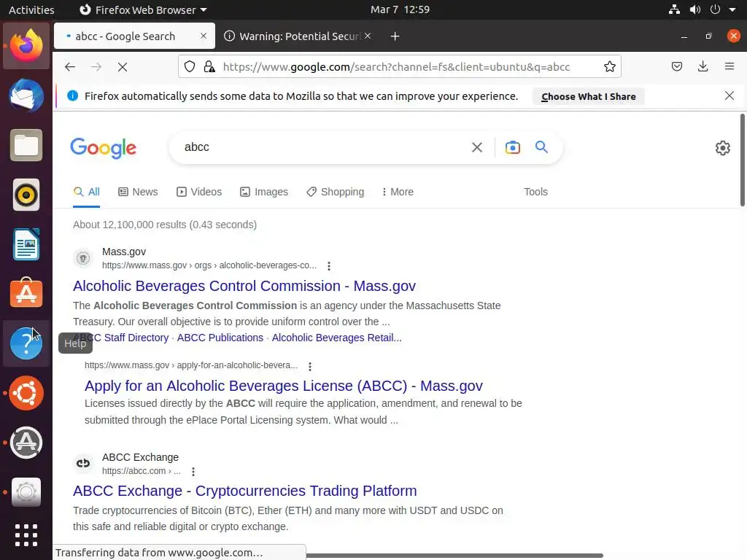Click the vertical page scrollbar
The width and height of the screenshot is (747, 560).
pyautogui.click(x=742, y=160)
